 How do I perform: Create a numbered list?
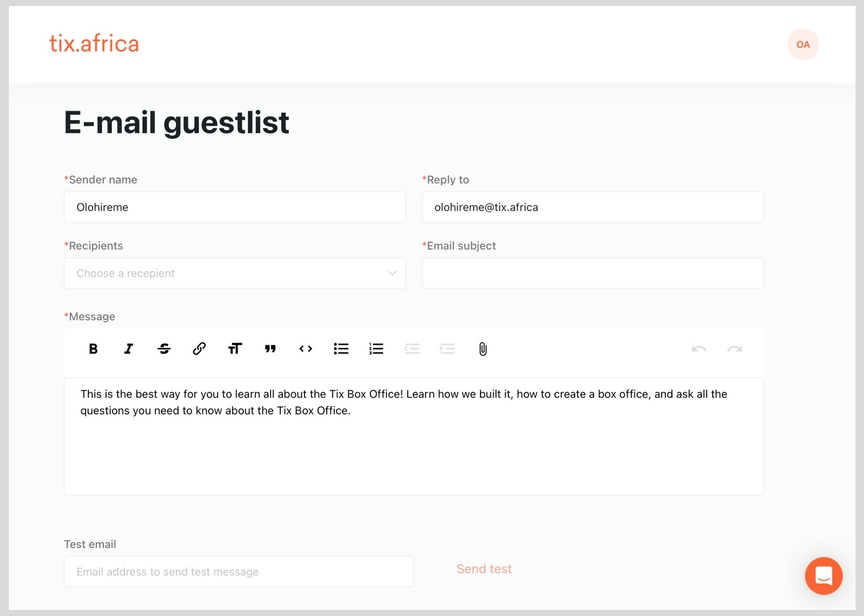pos(375,349)
